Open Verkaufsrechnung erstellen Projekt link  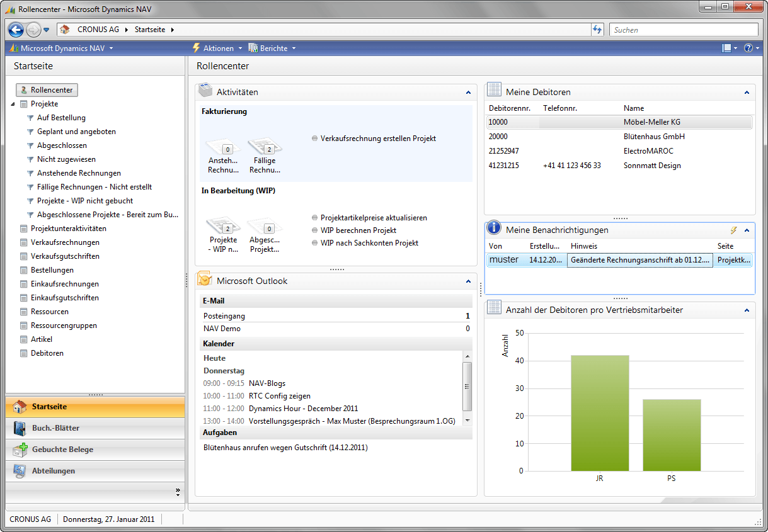(378, 139)
